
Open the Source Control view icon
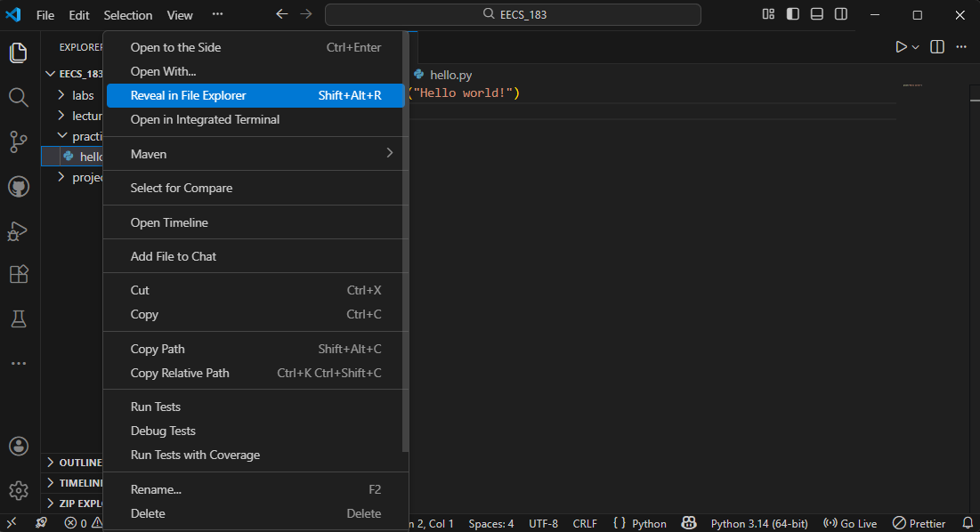pyautogui.click(x=19, y=141)
